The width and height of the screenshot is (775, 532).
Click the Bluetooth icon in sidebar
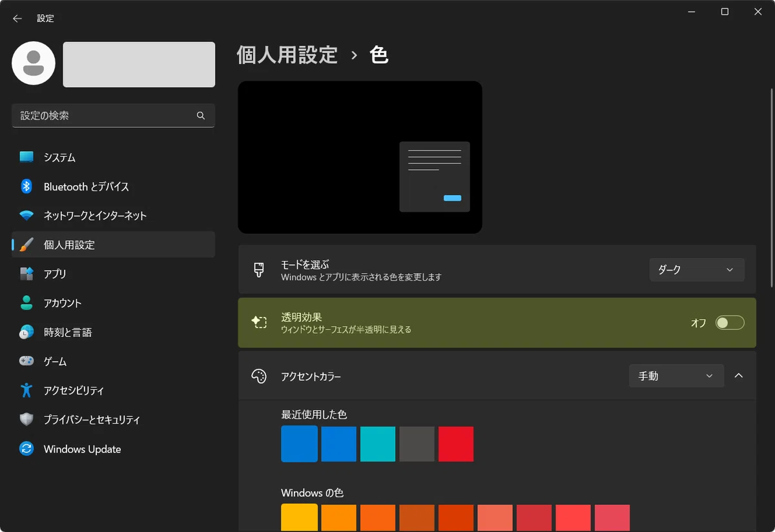[26, 187]
